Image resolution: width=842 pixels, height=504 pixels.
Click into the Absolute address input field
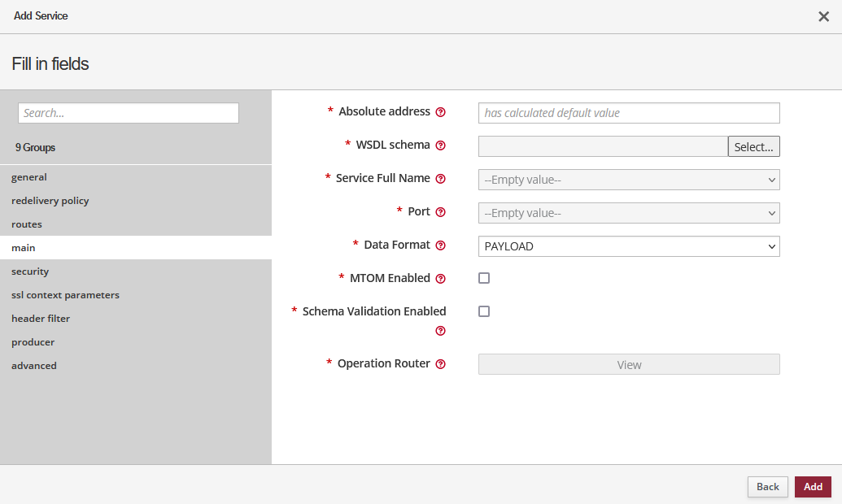coord(628,113)
